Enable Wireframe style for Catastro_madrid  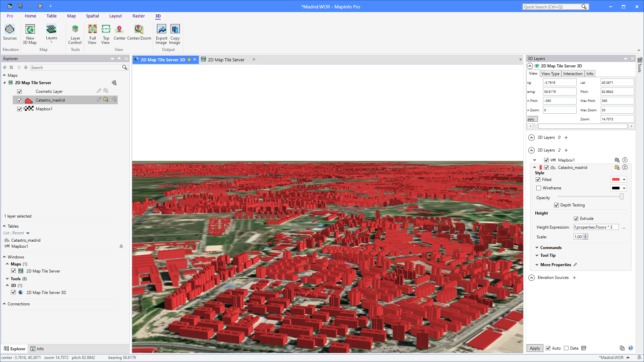pyautogui.click(x=539, y=188)
